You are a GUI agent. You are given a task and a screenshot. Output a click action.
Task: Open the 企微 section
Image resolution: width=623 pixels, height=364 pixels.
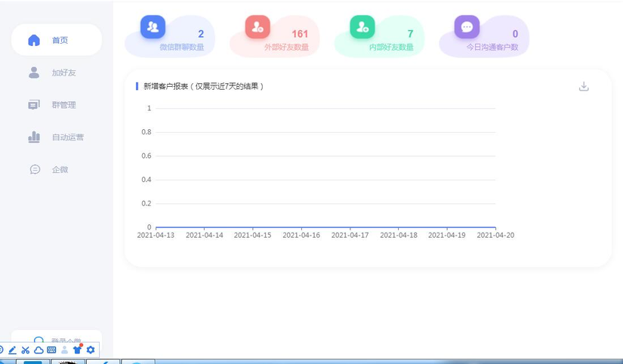tap(57, 170)
